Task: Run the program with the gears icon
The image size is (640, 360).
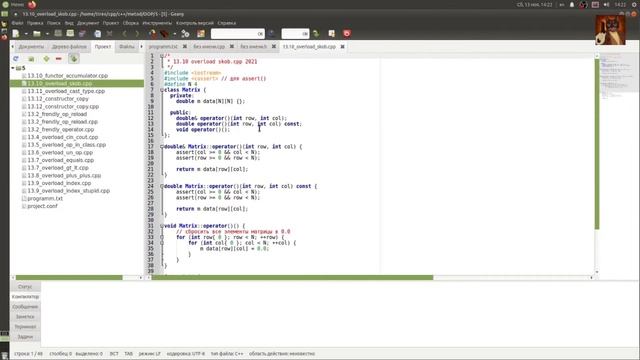Action: pos(185,34)
